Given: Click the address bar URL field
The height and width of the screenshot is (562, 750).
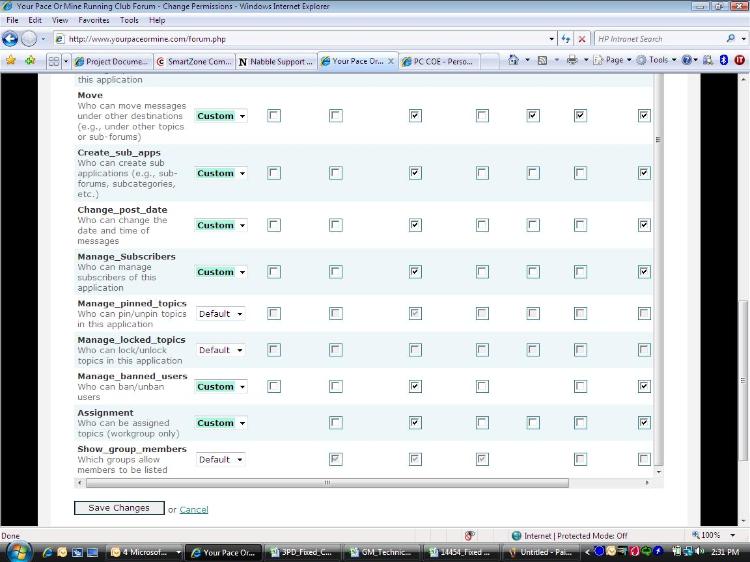Looking at the screenshot, I should [300, 39].
